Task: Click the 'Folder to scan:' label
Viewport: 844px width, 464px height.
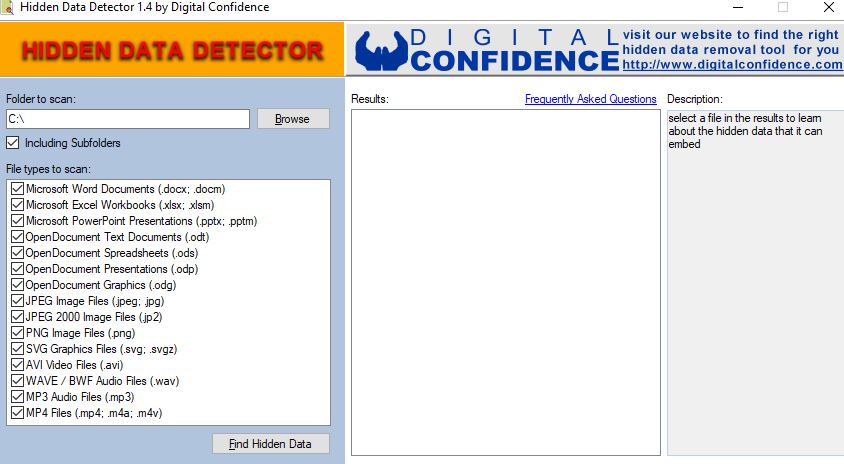Action: (41, 99)
